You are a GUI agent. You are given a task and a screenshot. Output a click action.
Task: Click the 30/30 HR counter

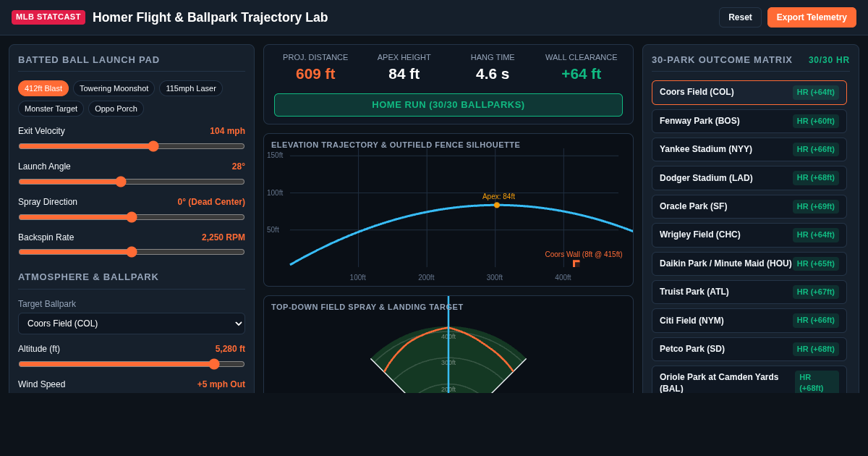829,60
